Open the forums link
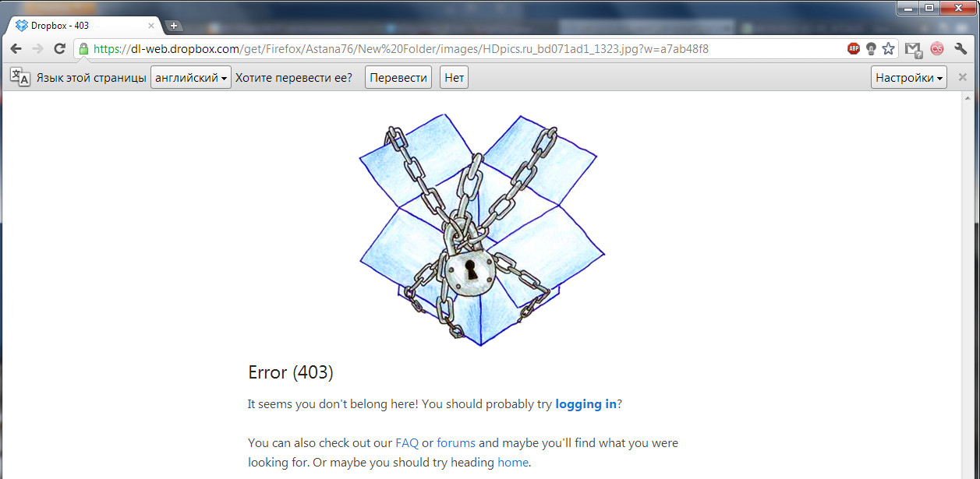This screenshot has width=980, height=479. click(456, 442)
